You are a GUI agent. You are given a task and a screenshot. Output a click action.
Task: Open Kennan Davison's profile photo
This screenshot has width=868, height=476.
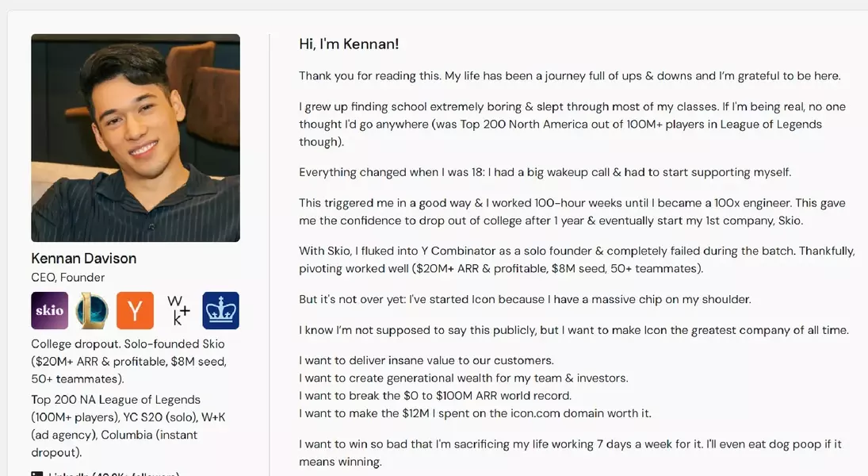point(136,138)
